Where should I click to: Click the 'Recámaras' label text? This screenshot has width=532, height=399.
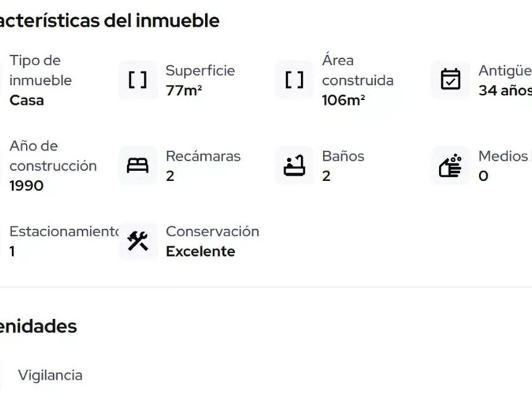click(203, 156)
